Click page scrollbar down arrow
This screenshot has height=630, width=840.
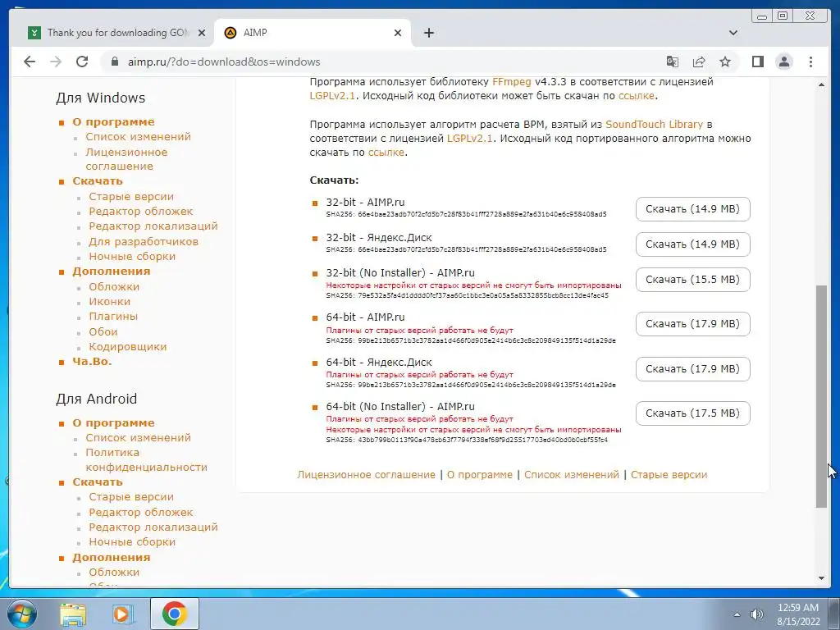pos(821,578)
